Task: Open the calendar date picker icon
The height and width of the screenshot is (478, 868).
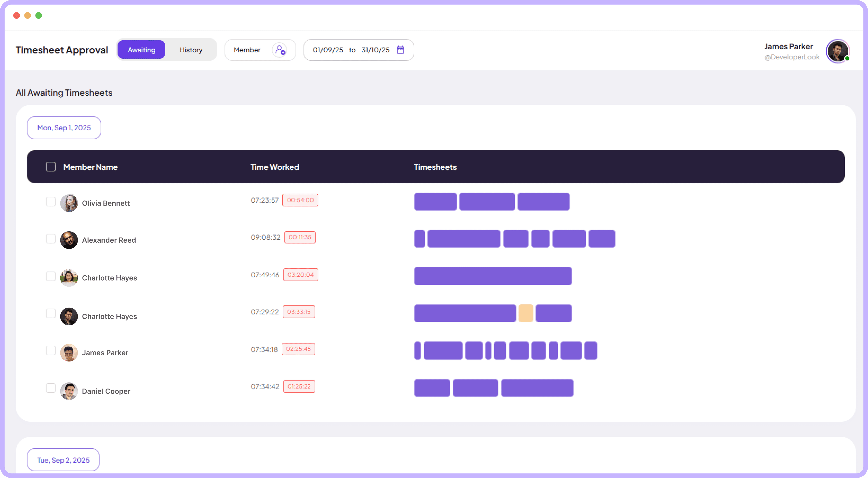Action: coord(400,50)
